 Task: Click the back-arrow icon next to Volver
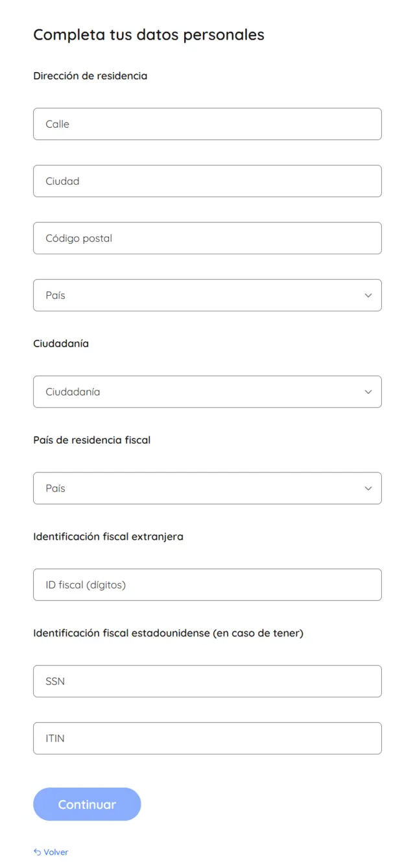(37, 852)
